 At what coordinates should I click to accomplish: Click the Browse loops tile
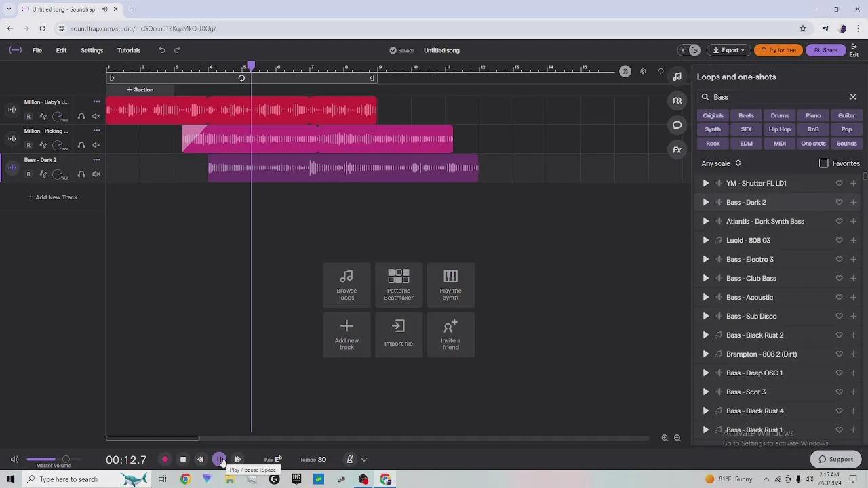pos(347,285)
